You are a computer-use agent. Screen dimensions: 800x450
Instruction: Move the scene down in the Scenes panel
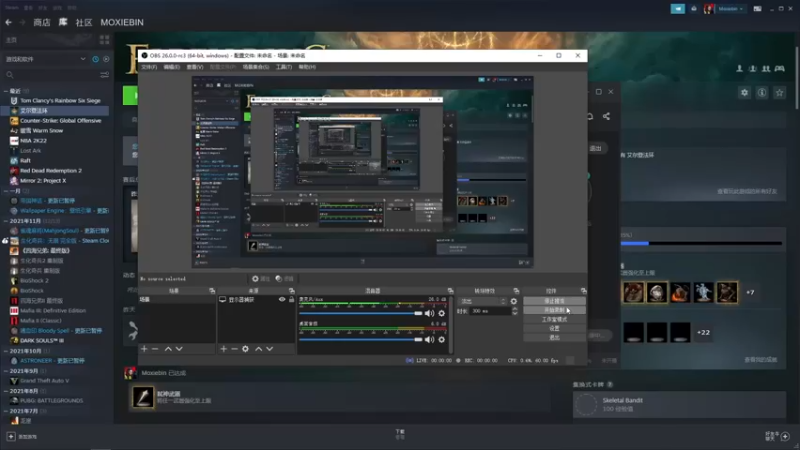point(179,349)
